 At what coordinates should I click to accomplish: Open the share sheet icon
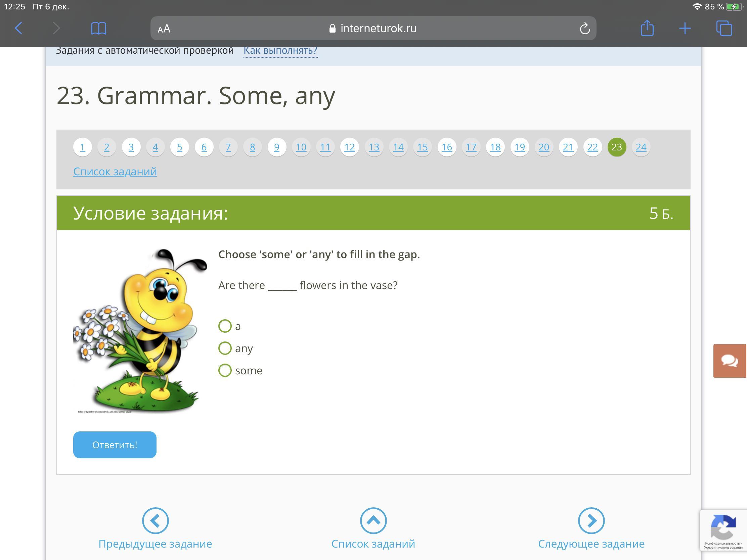tap(647, 28)
